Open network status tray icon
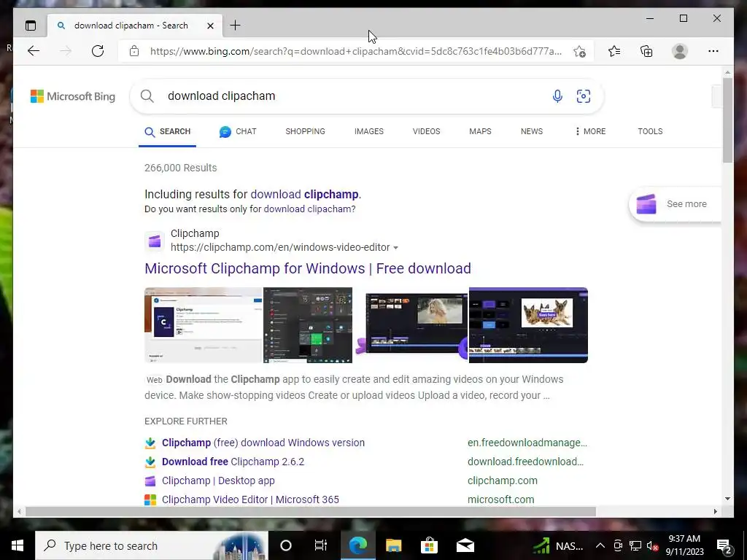747x560 pixels. point(635,545)
